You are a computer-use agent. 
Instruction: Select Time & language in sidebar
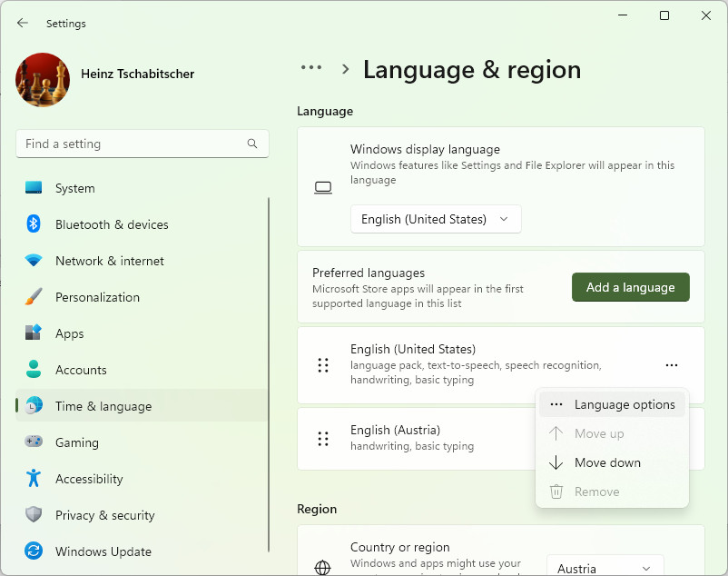[142, 406]
